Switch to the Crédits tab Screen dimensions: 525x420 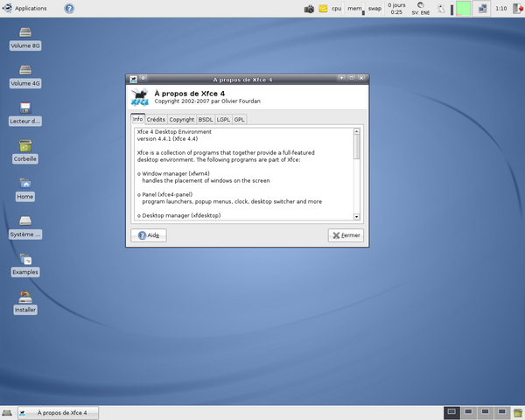coord(156,119)
